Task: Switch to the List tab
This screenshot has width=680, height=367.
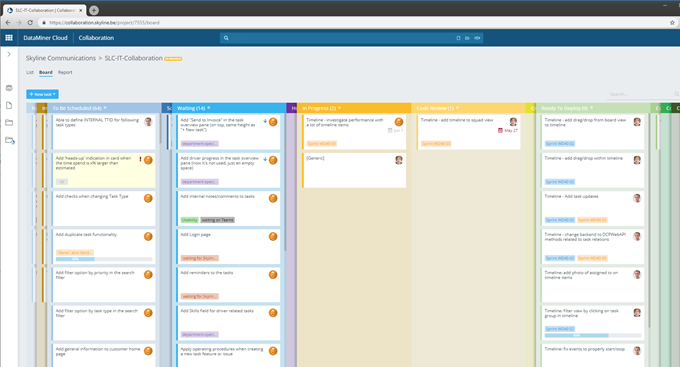Action: coord(29,72)
